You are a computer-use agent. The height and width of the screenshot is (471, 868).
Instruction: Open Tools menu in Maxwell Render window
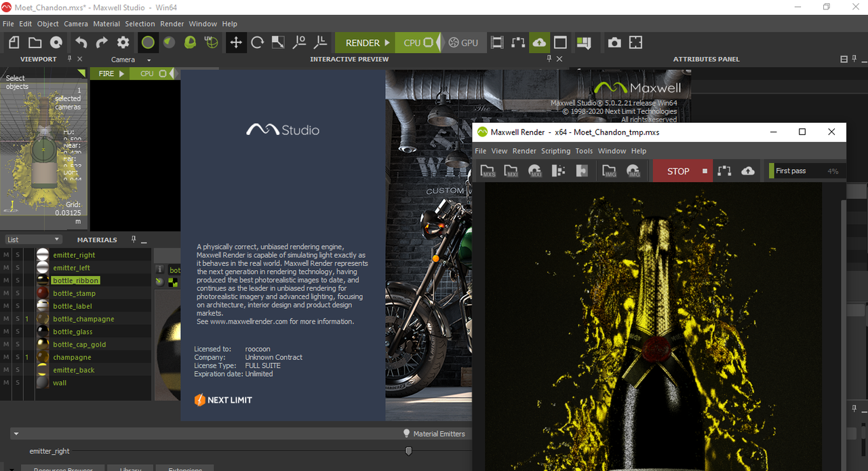(584, 151)
